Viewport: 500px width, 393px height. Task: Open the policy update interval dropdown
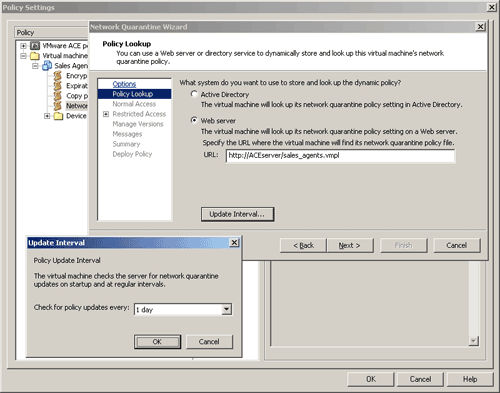click(227, 309)
